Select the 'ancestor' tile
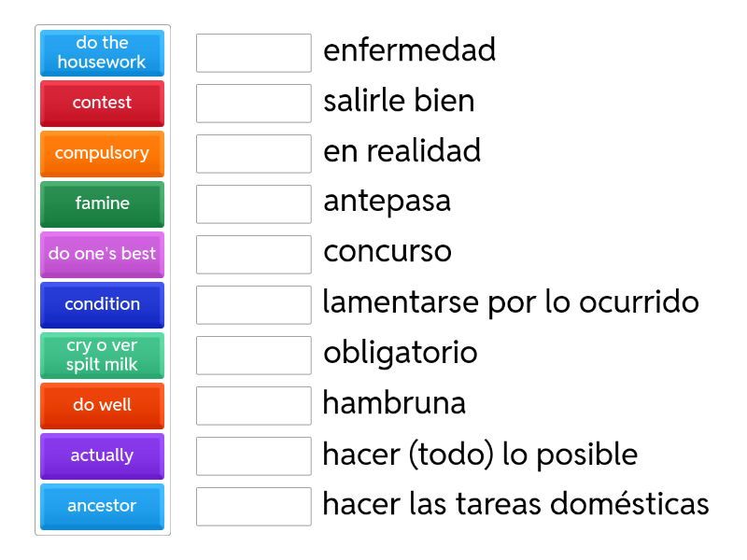 102,506
